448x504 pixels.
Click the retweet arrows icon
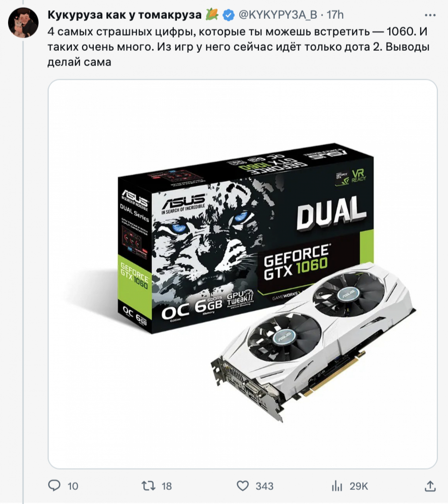[x=148, y=486]
